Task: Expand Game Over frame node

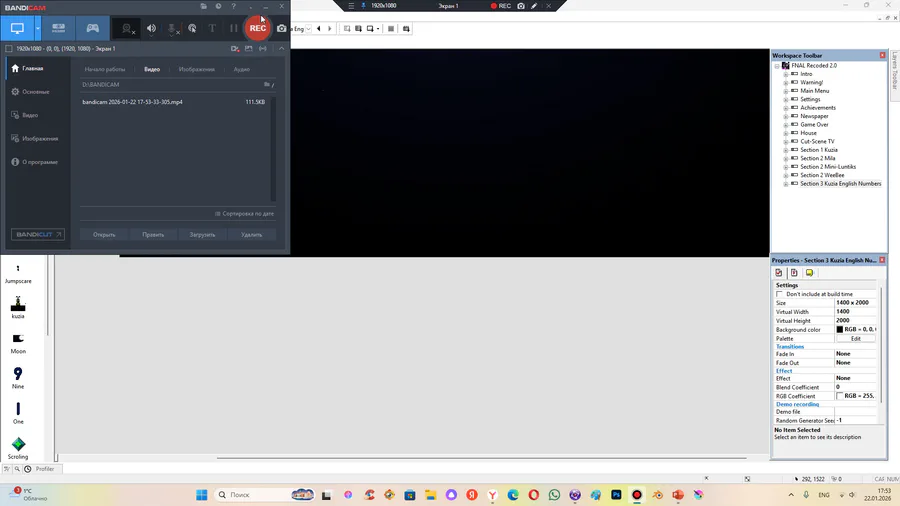Action: click(786, 124)
